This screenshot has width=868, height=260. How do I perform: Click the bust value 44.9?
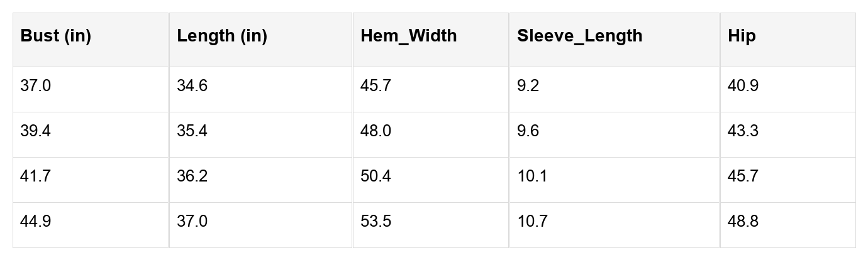[36, 222]
